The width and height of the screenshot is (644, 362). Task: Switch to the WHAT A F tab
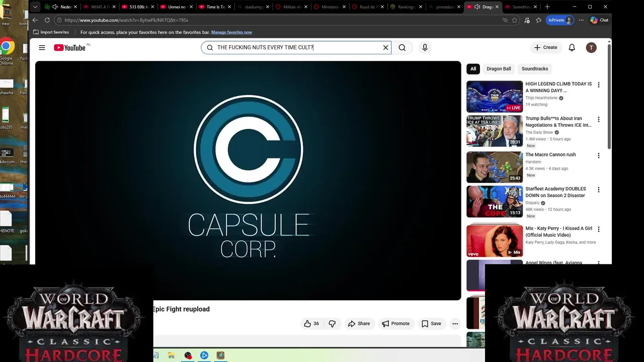click(100, 7)
